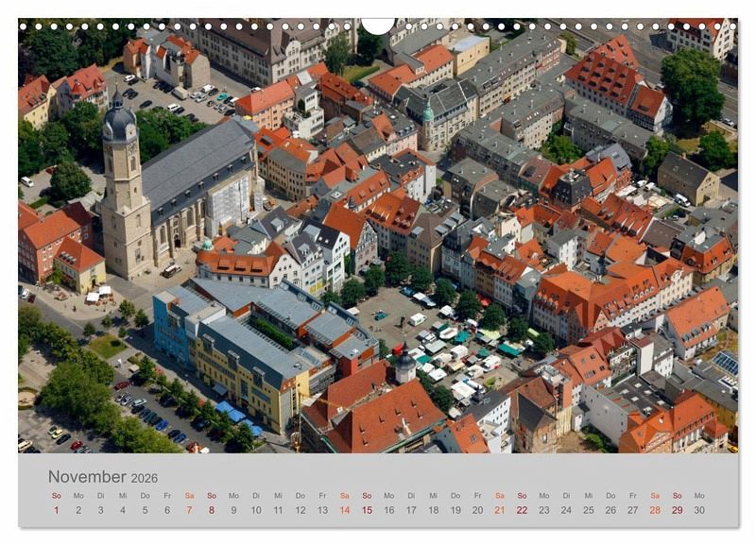Select date 7 on the calendar
The height and width of the screenshot is (545, 756).
click(x=189, y=510)
